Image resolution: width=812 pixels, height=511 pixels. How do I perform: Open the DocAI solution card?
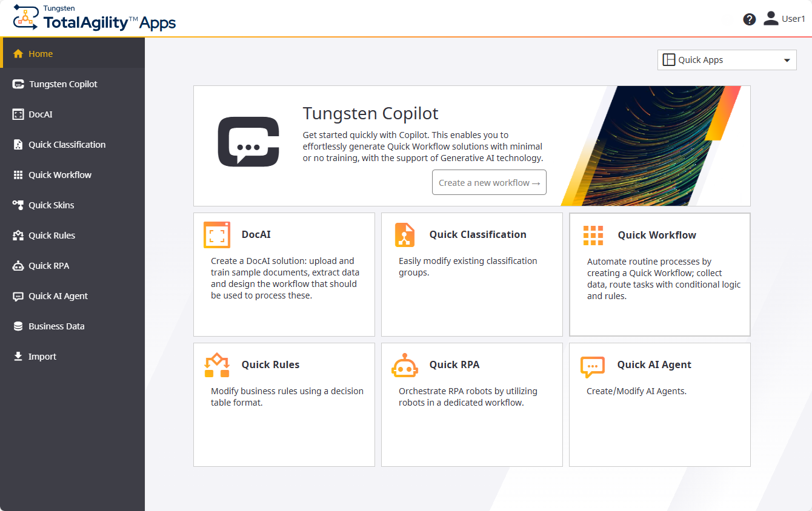tap(284, 274)
